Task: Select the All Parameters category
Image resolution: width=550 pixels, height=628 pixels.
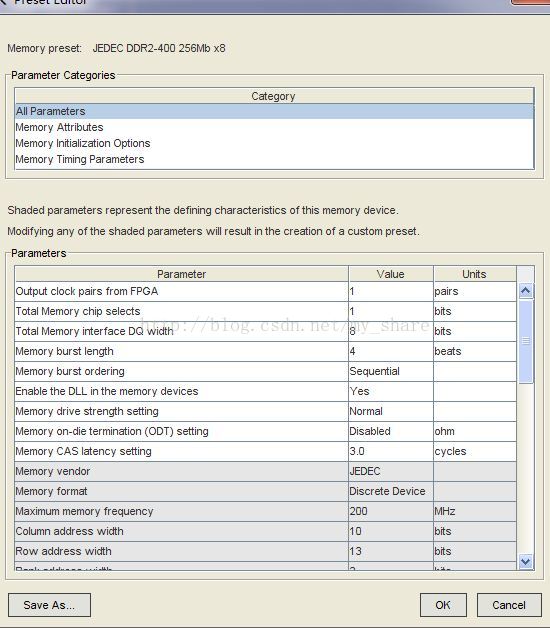Action: click(x=274, y=111)
